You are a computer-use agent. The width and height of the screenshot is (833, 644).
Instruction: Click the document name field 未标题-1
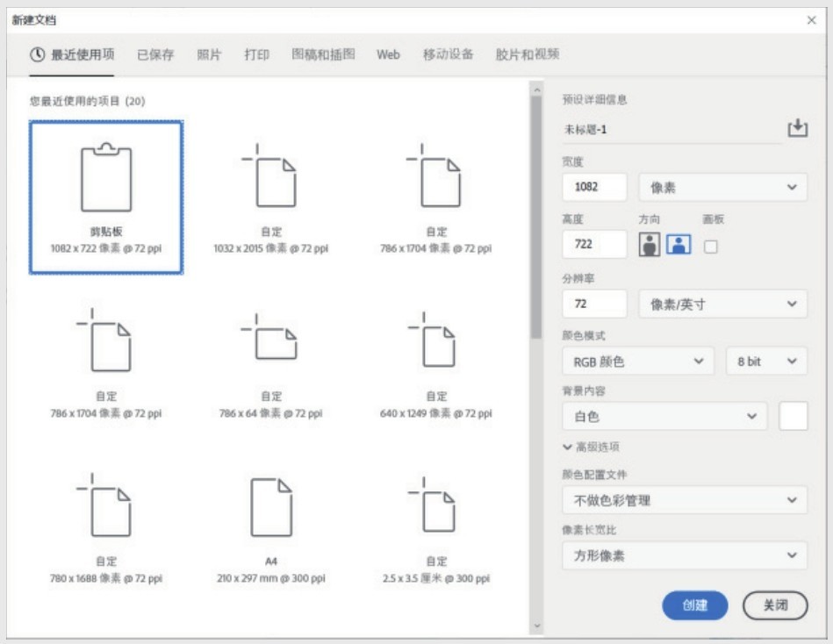pyautogui.click(x=672, y=130)
